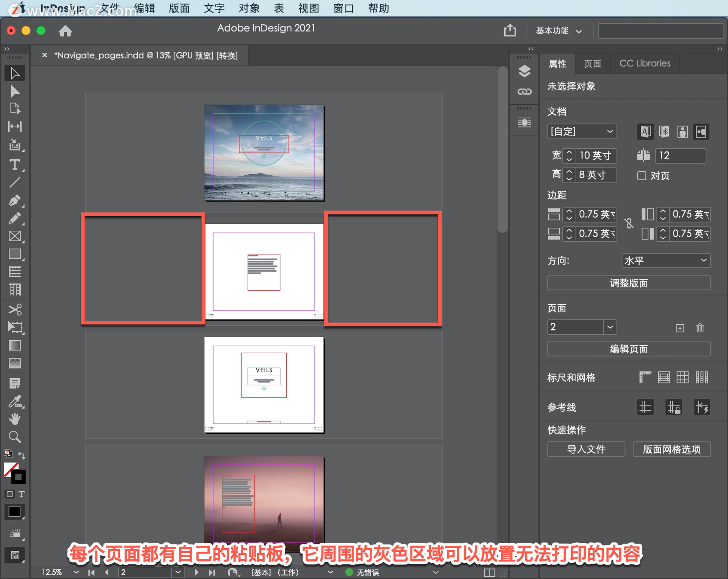Open the 对象 menu
The image size is (728, 579).
pos(249,8)
